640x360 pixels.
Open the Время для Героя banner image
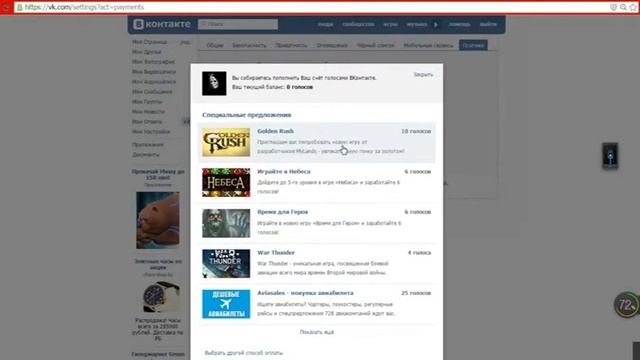tap(226, 223)
